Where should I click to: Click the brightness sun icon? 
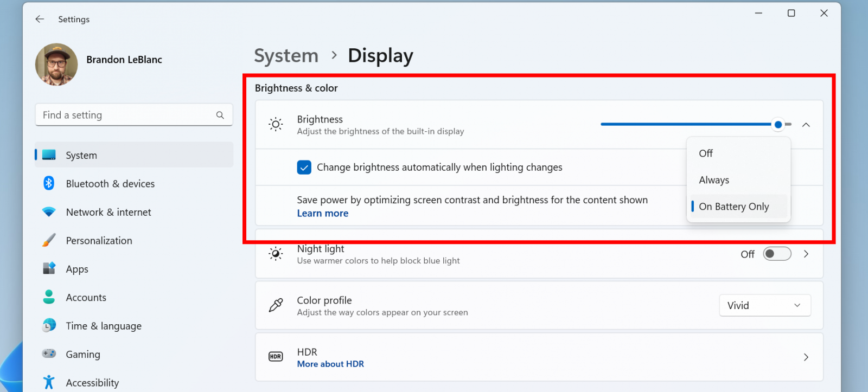coord(276,125)
